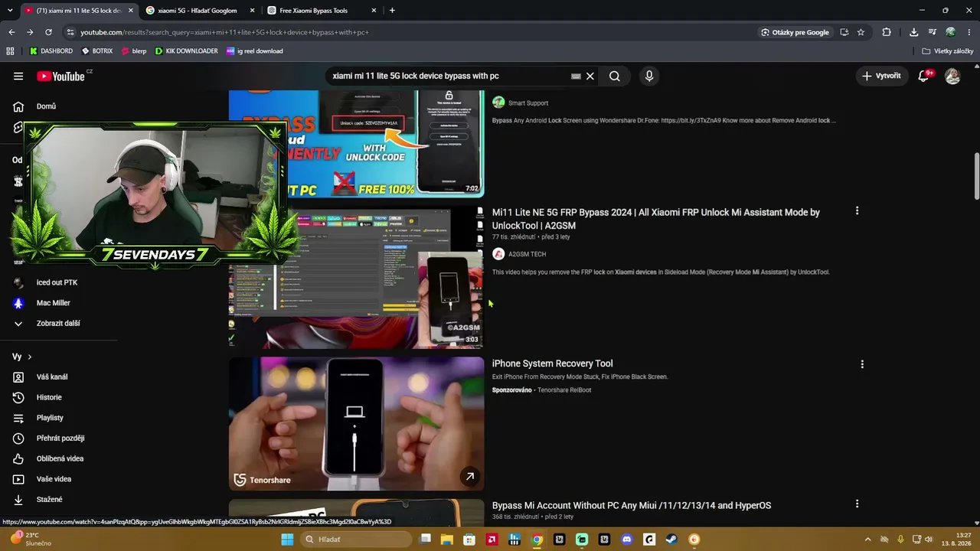980x551 pixels.
Task: Open the Mi11 Lite NE 5G FRP Bypass video title
Action: pos(656,219)
